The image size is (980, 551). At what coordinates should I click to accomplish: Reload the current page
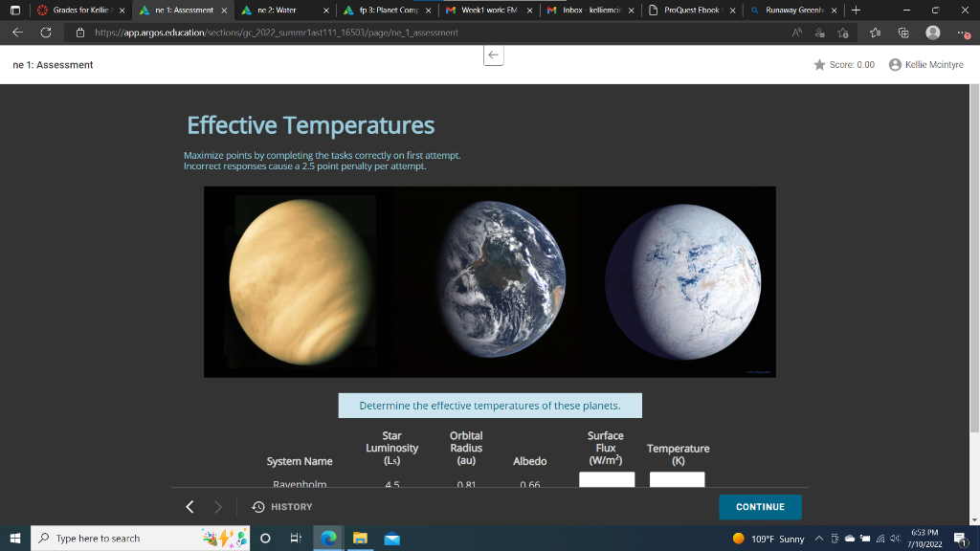pos(46,33)
